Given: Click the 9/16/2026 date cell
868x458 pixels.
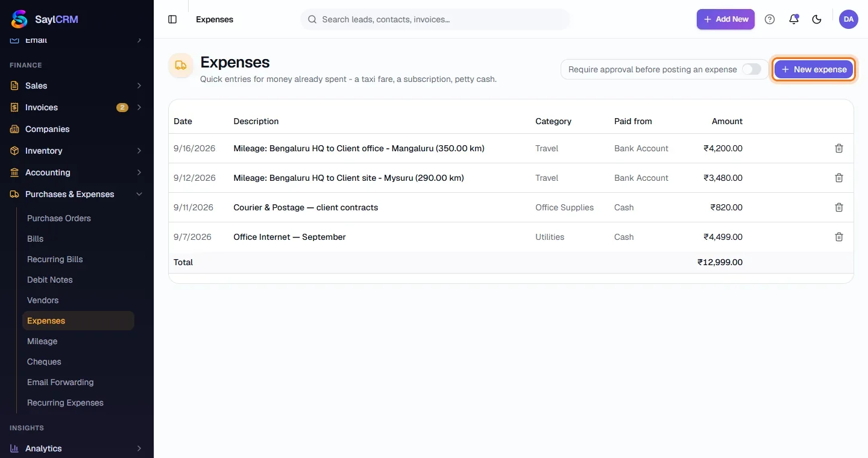Looking at the screenshot, I should pos(194,148).
